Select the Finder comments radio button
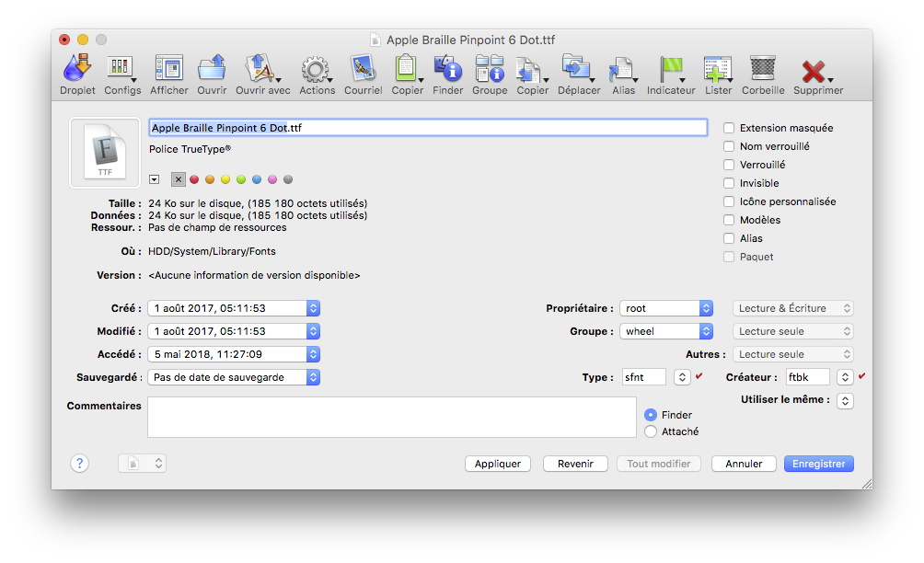Screen dimensions: 924x563 651,415
